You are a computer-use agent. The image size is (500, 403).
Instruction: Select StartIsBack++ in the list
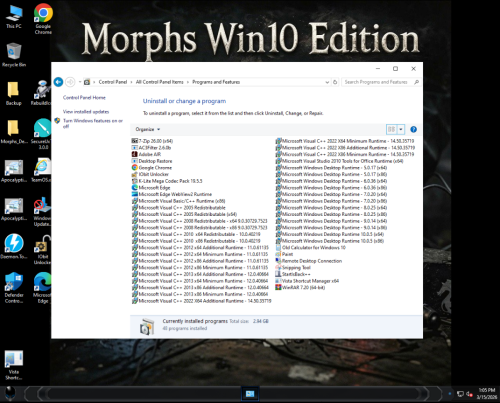click(x=293, y=274)
